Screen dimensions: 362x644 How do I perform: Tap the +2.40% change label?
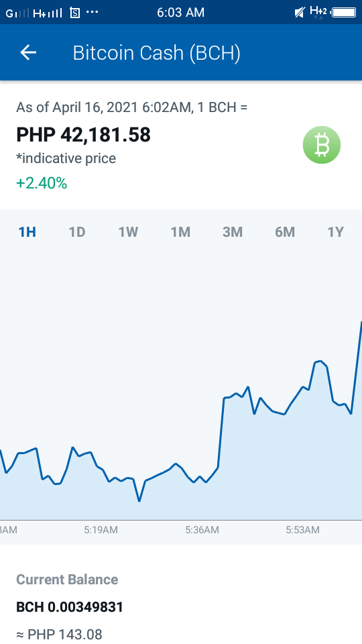pos(42,183)
